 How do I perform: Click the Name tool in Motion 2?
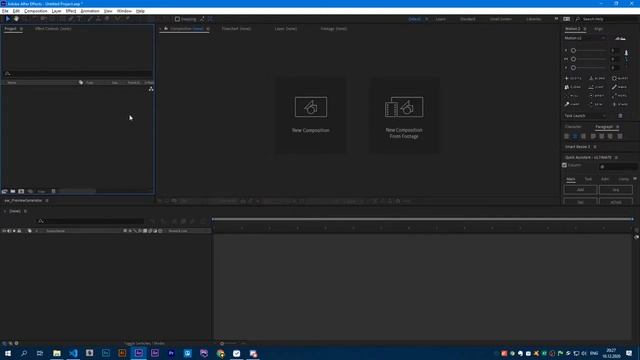point(620,87)
